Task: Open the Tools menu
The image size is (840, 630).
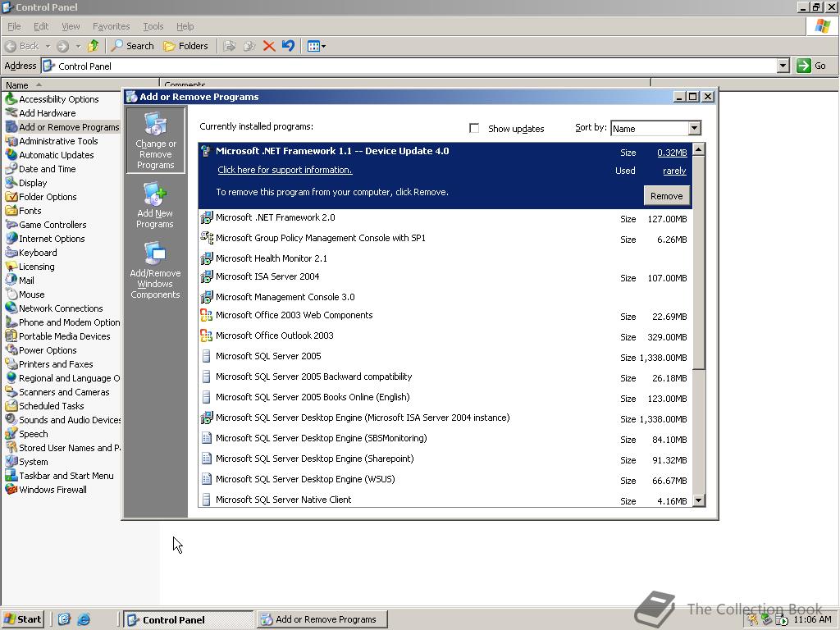Action: click(153, 26)
